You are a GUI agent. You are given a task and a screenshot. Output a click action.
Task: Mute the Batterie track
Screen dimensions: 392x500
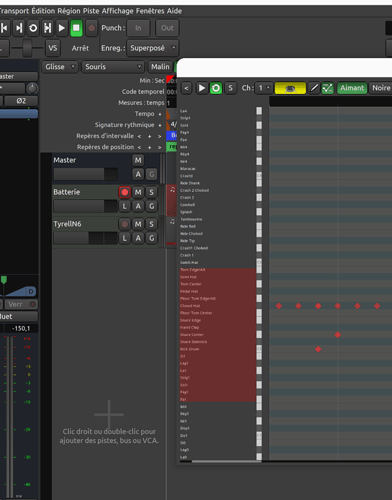[x=138, y=192]
